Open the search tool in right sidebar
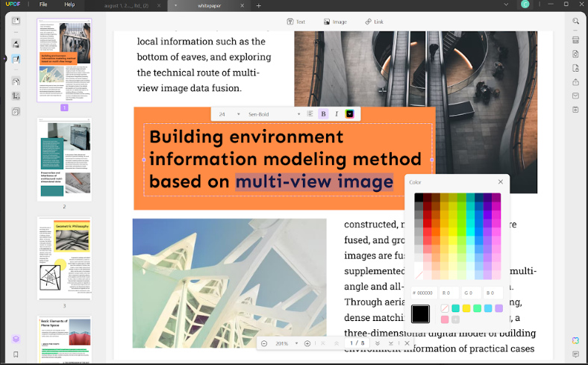The width and height of the screenshot is (588, 365). coord(575,22)
